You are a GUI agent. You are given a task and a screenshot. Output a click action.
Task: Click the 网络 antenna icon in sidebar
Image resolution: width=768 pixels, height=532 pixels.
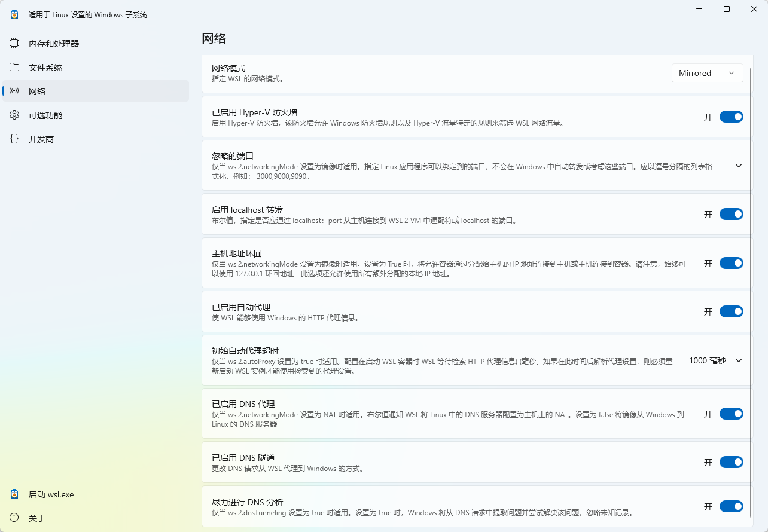[14, 91]
